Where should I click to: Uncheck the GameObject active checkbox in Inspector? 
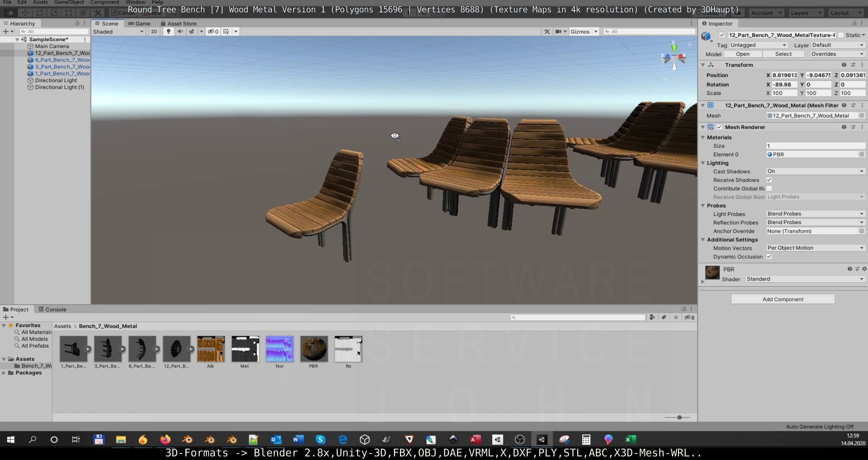[722, 35]
